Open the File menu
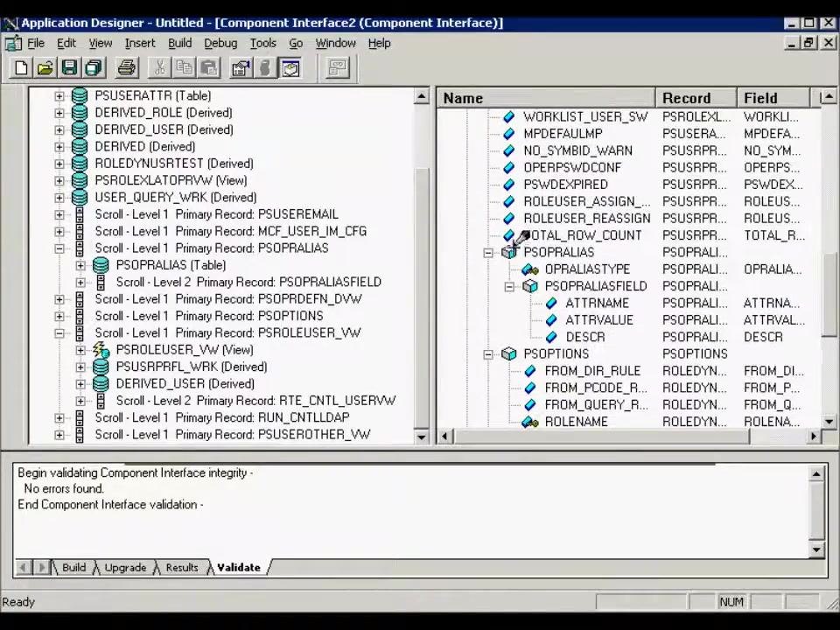 [36, 43]
